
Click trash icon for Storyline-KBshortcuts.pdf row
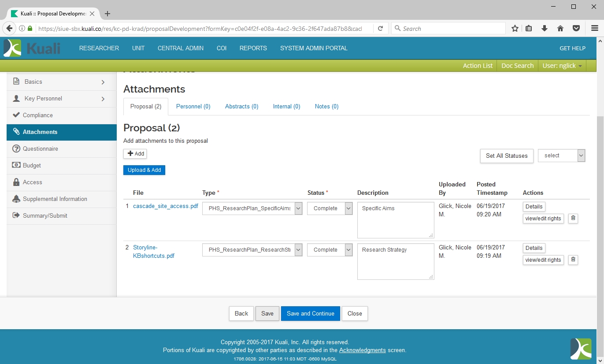(573, 260)
